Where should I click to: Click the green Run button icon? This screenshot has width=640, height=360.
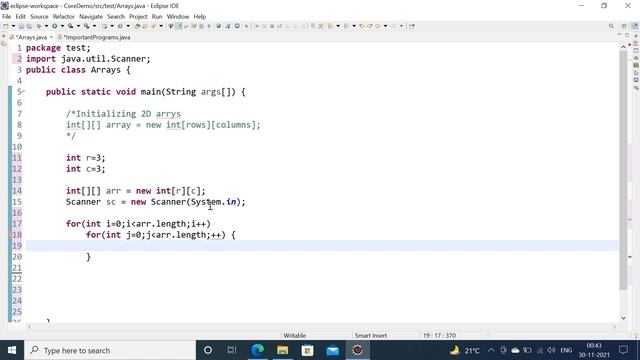click(x=54, y=26)
